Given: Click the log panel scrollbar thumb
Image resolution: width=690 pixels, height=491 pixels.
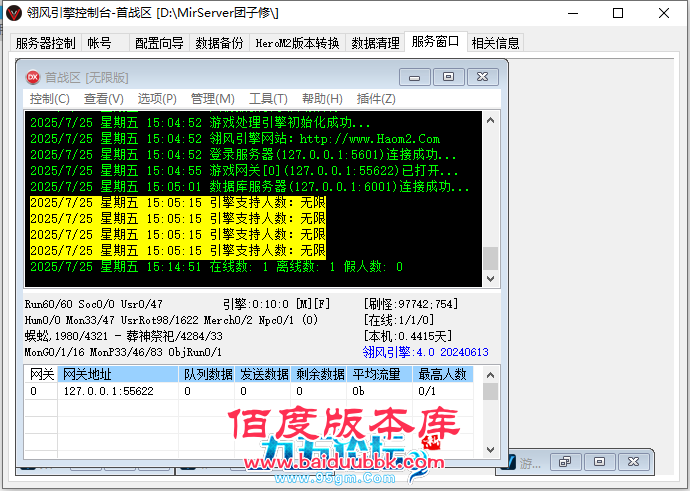Looking at the screenshot, I should [491, 258].
